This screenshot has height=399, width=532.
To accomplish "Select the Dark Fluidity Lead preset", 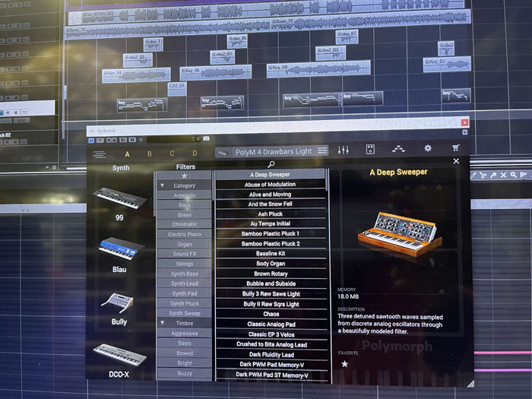I will coord(271,355).
